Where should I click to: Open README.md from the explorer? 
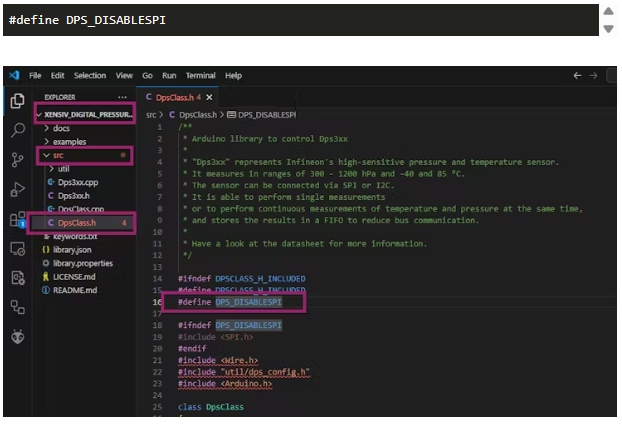(73, 290)
